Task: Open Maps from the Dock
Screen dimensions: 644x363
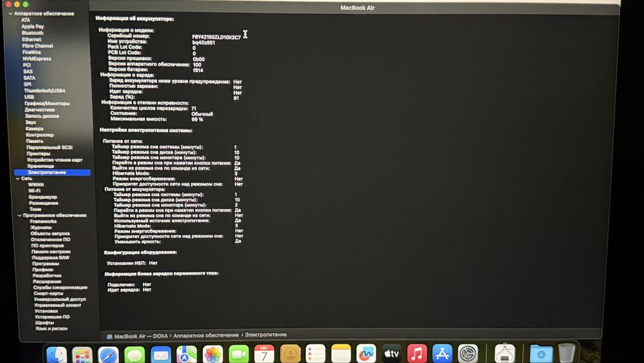Action: [187, 355]
